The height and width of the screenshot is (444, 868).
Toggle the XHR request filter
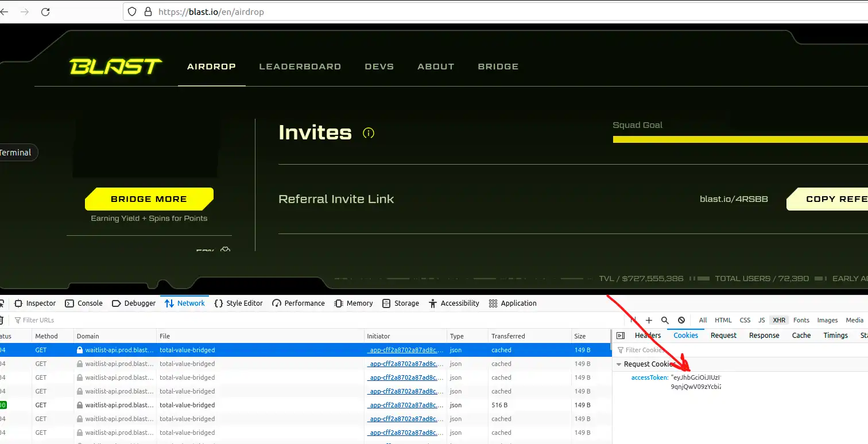pyautogui.click(x=779, y=320)
